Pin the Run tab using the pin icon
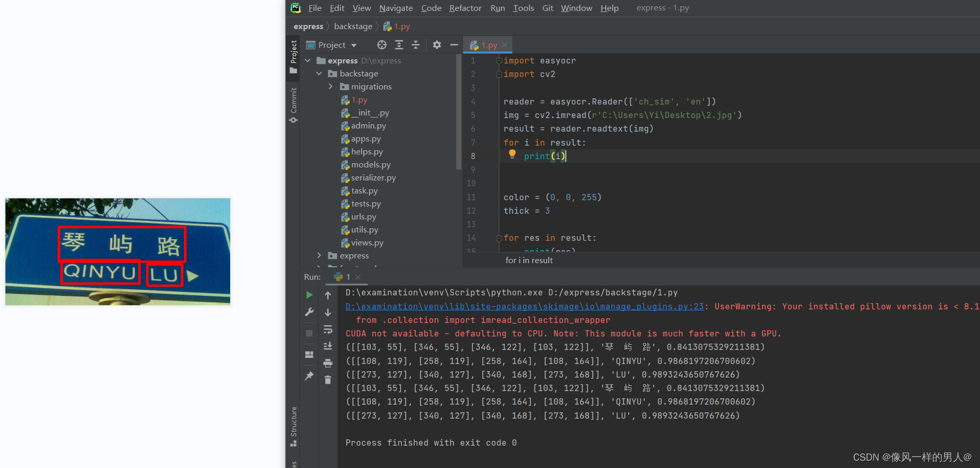The width and height of the screenshot is (980, 468). tap(309, 374)
